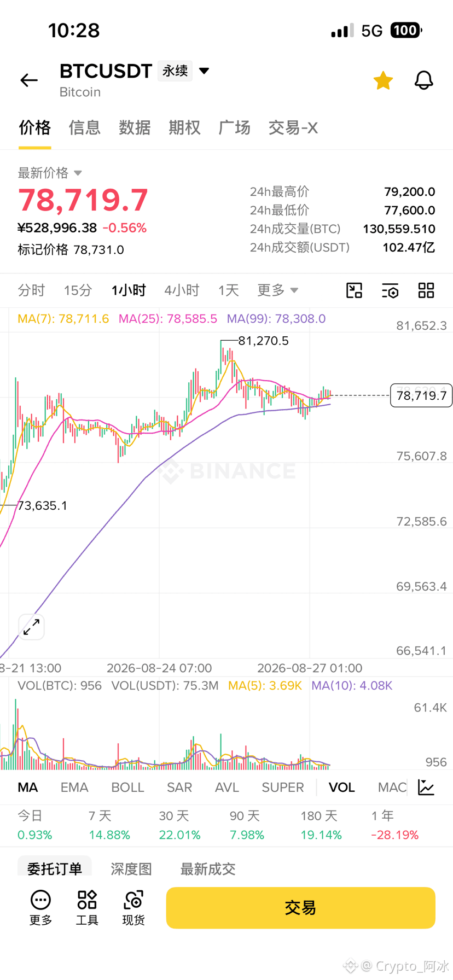Image resolution: width=453 pixels, height=980 pixels.
Task: Tap the 7 天 14.88% performance
Action: 109,826
